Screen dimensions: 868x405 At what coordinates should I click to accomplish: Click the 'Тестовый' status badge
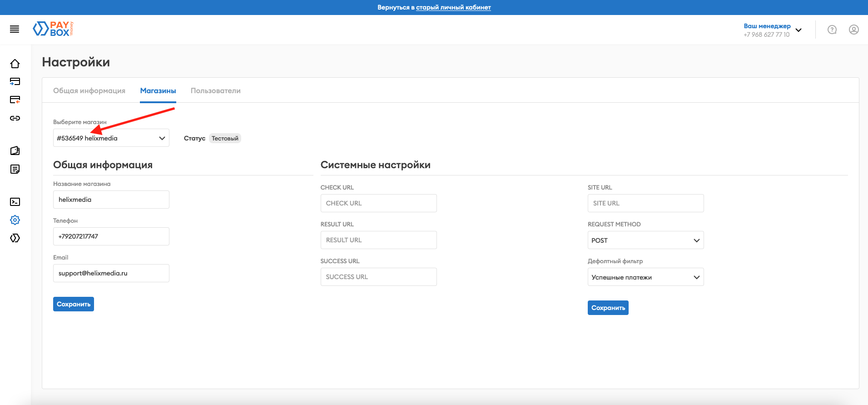(225, 138)
